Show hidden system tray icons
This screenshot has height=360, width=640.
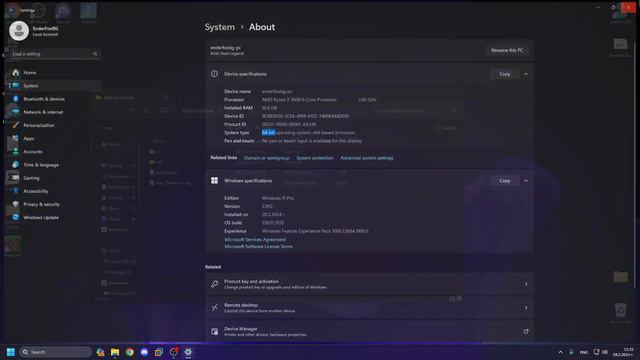click(x=560, y=352)
